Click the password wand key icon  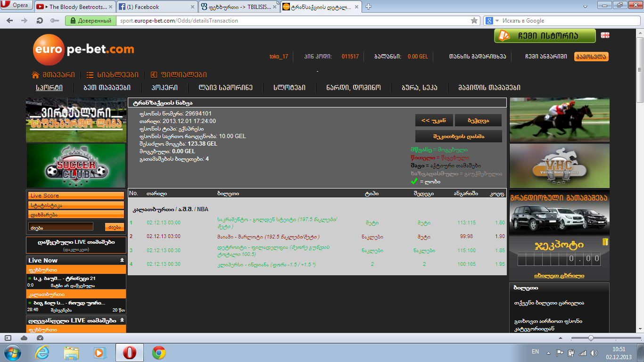click(x=55, y=21)
